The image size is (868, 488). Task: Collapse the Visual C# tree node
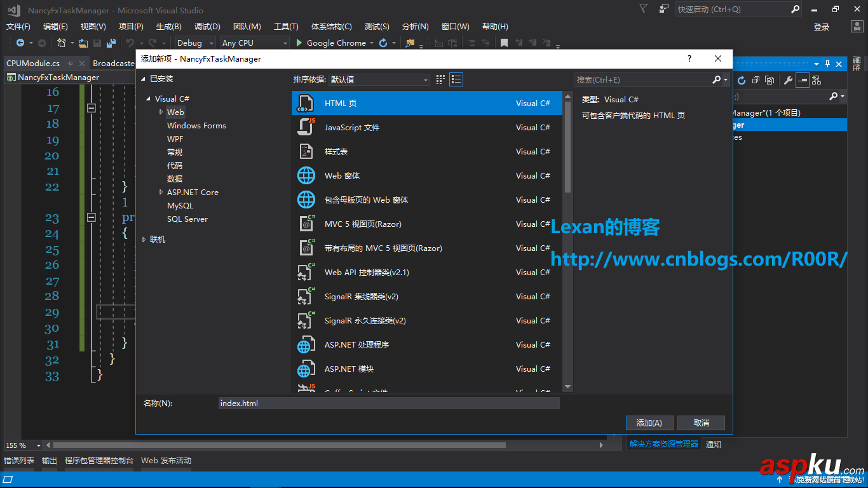(x=149, y=99)
